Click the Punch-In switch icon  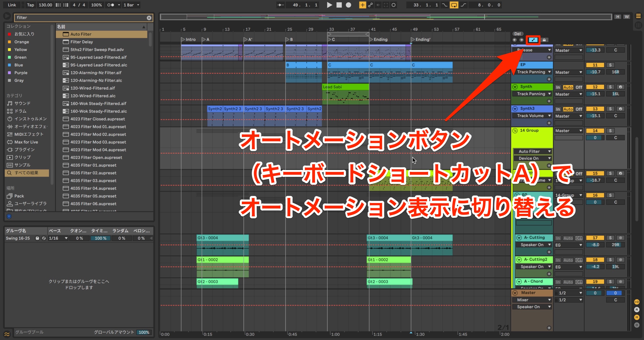[x=445, y=5]
